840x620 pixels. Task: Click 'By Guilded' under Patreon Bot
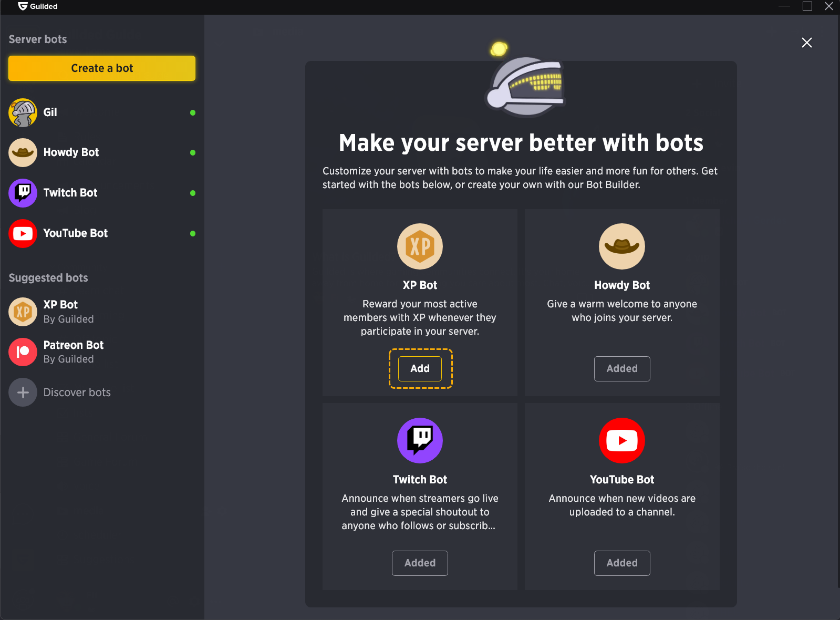pyautogui.click(x=69, y=359)
